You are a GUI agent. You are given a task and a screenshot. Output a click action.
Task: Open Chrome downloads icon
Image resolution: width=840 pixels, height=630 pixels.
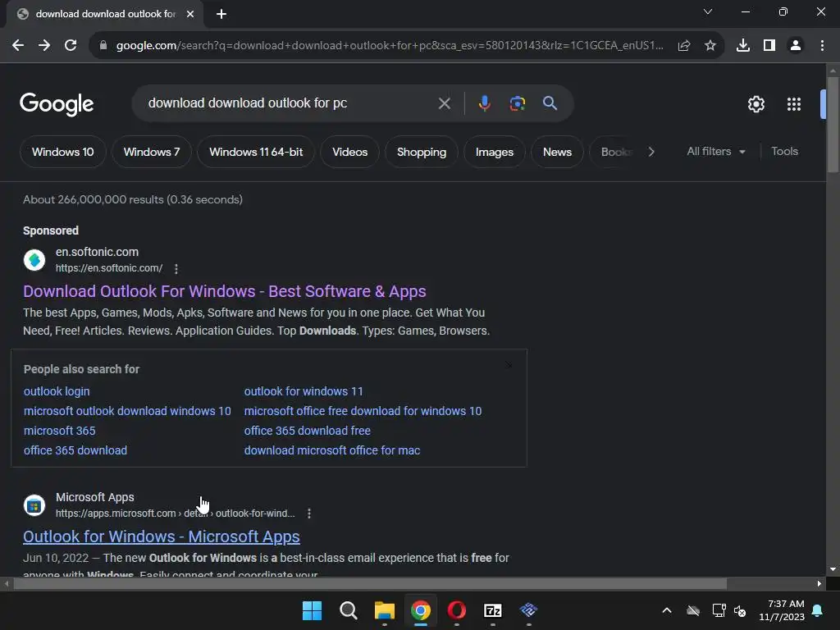click(x=743, y=46)
